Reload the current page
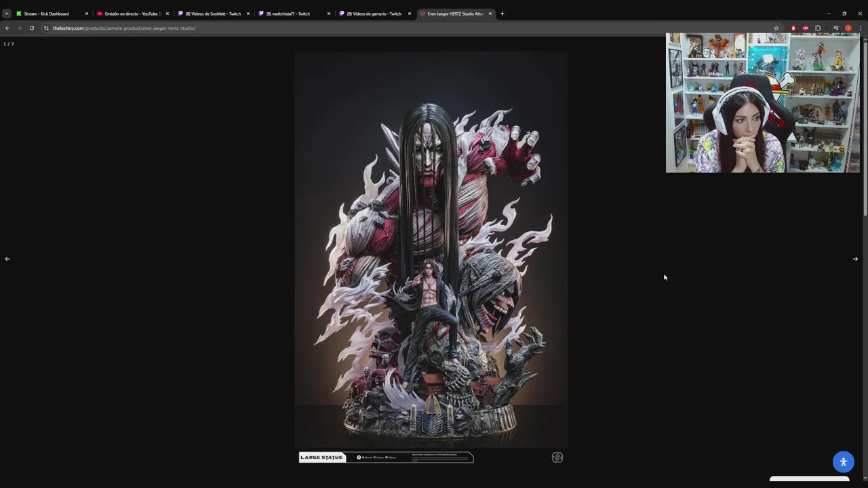 tap(31, 28)
